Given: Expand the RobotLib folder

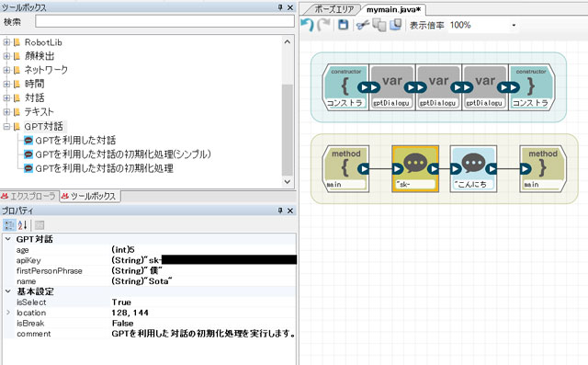Looking at the screenshot, I should (x=6, y=42).
